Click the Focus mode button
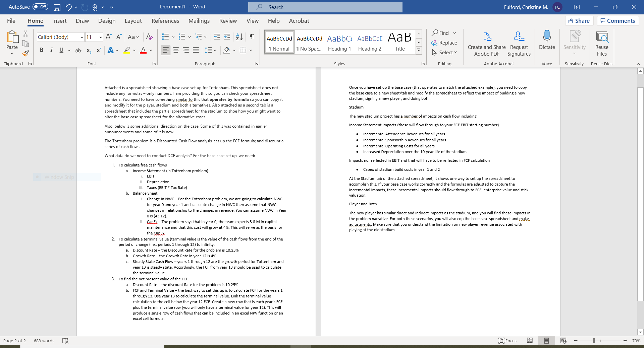644x348 pixels. click(x=507, y=341)
